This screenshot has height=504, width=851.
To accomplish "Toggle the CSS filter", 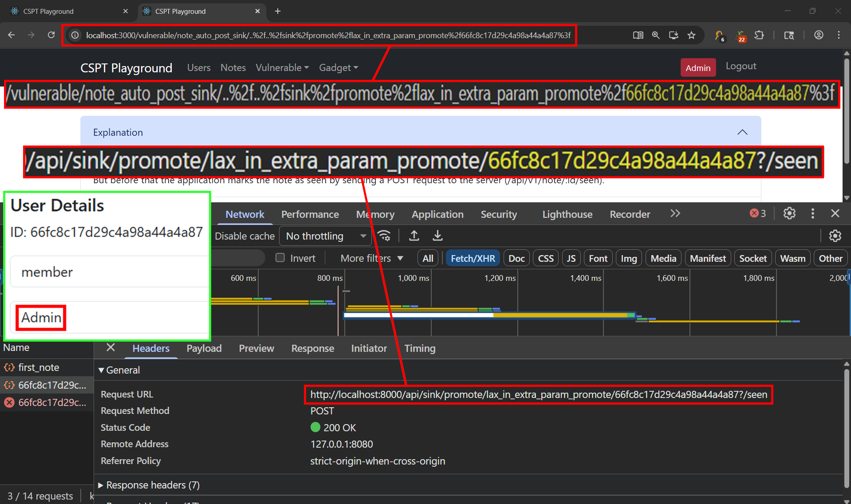I will click(546, 258).
